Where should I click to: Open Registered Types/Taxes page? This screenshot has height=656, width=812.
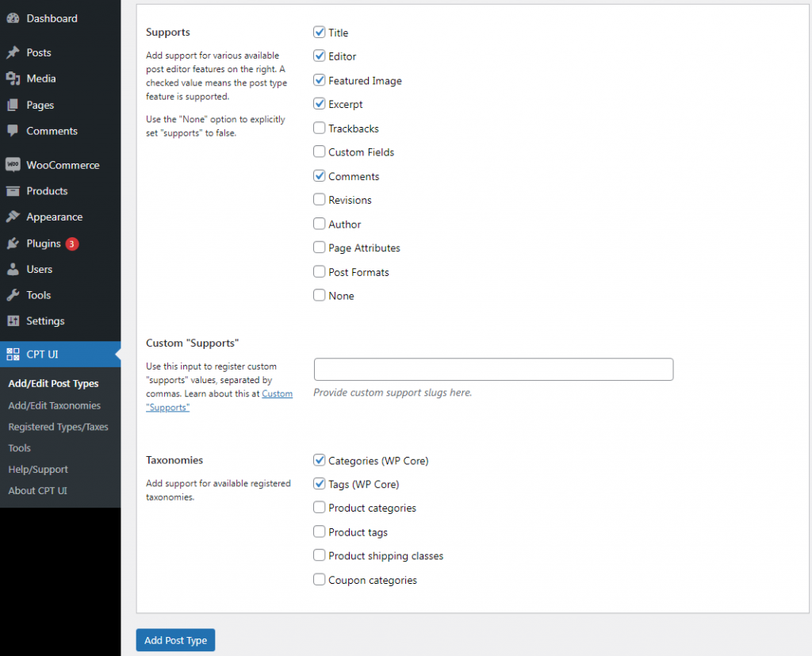pyautogui.click(x=59, y=427)
